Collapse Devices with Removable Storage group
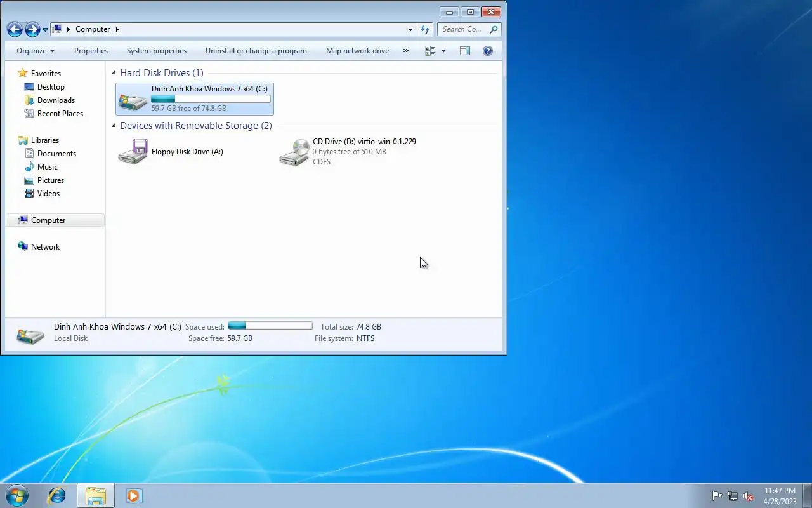The image size is (812, 508). 114,126
